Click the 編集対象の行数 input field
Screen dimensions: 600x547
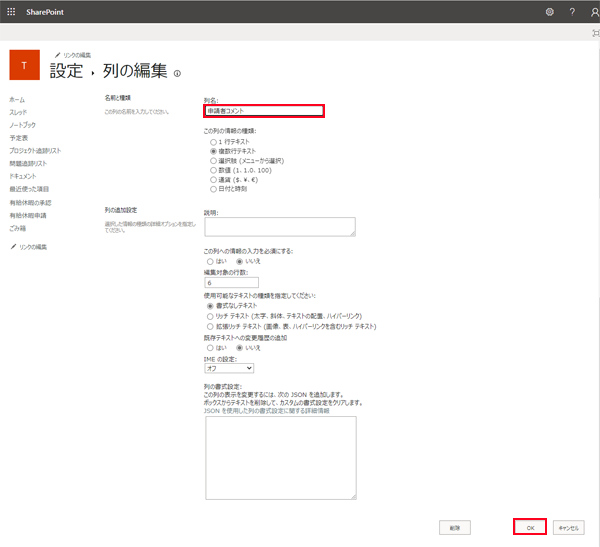pos(232,282)
